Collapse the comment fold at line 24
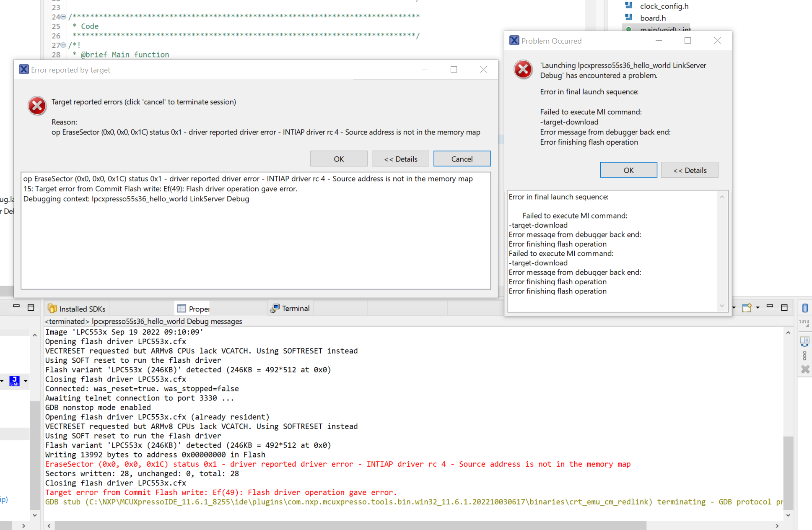The width and height of the screenshot is (812, 530). [x=63, y=17]
